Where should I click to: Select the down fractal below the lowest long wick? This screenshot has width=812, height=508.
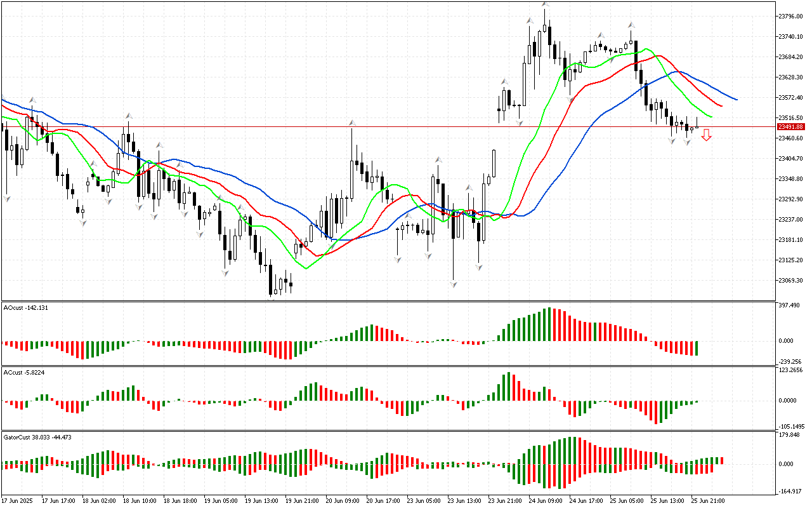(x=454, y=284)
